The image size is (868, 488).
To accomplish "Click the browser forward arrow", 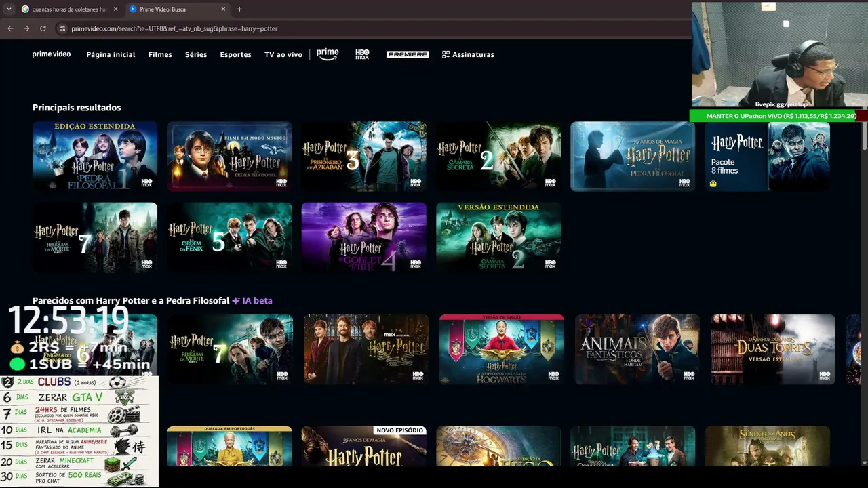I will click(26, 28).
